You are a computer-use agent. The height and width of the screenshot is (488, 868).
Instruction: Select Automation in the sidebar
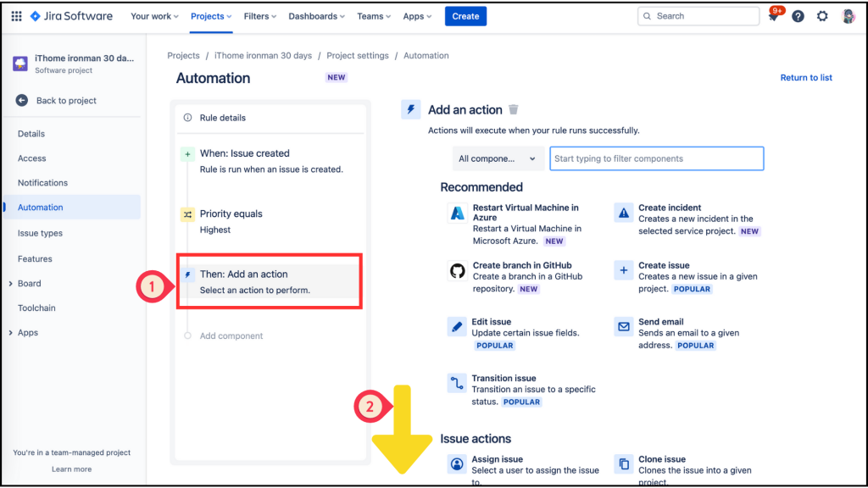coord(72,208)
